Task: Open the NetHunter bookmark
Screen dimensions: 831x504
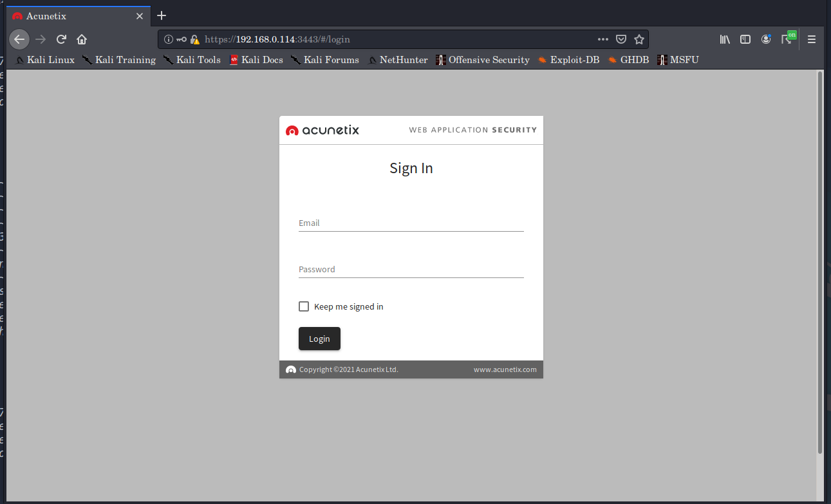Action: [398, 60]
